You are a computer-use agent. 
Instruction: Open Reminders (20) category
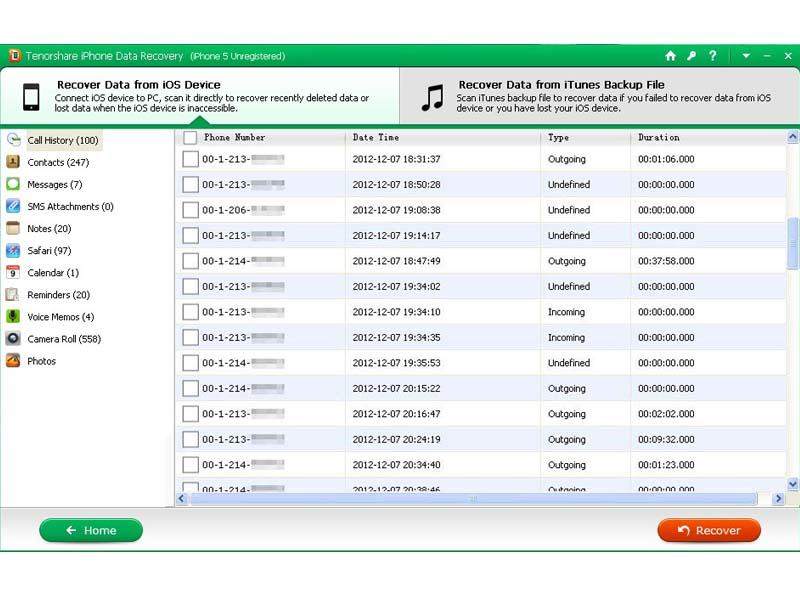point(59,295)
